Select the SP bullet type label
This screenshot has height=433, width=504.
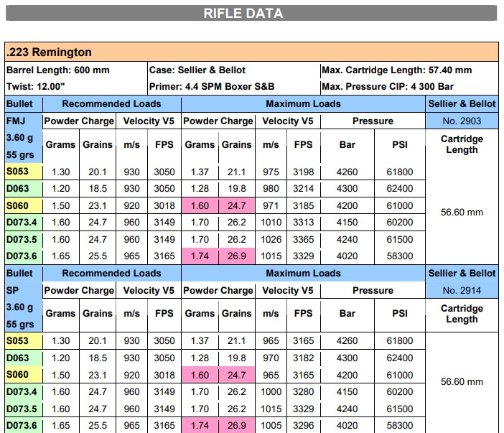point(12,291)
